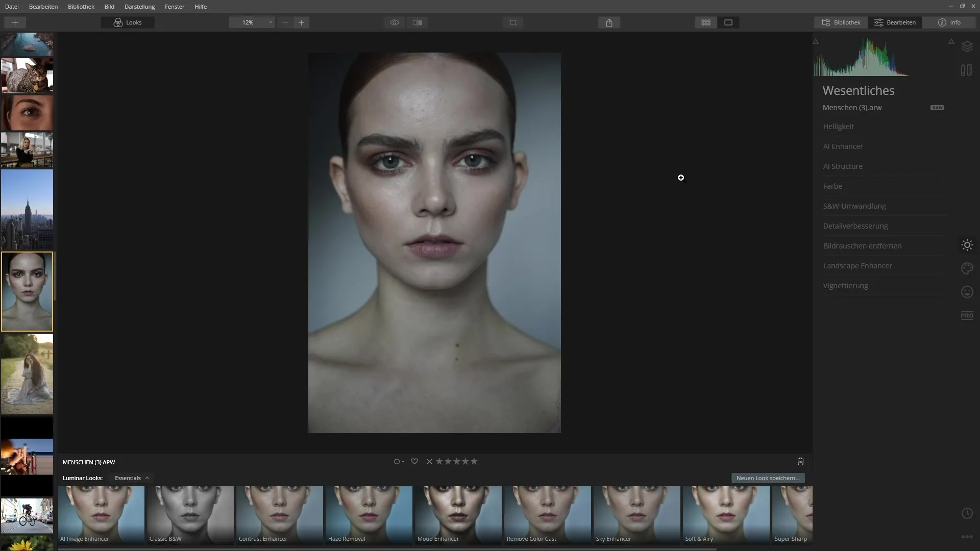980x551 pixels.
Task: Open the Layers panel icon
Action: pos(967,46)
